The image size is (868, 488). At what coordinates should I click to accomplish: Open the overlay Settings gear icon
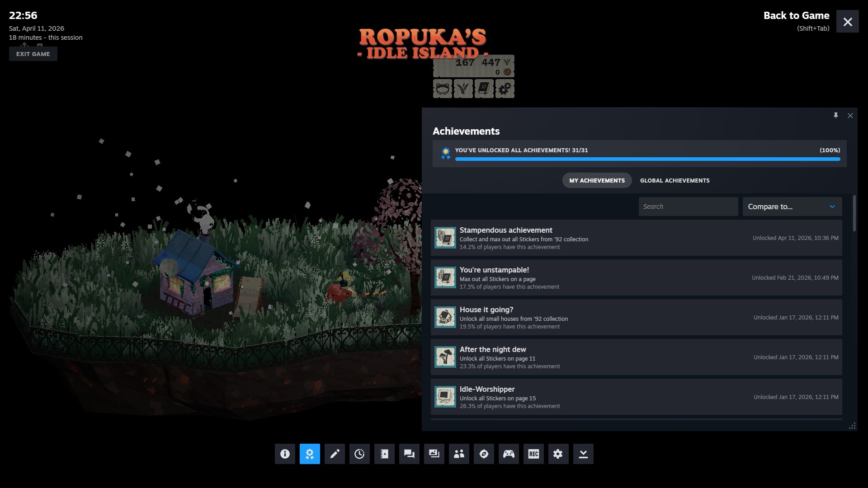tap(558, 454)
